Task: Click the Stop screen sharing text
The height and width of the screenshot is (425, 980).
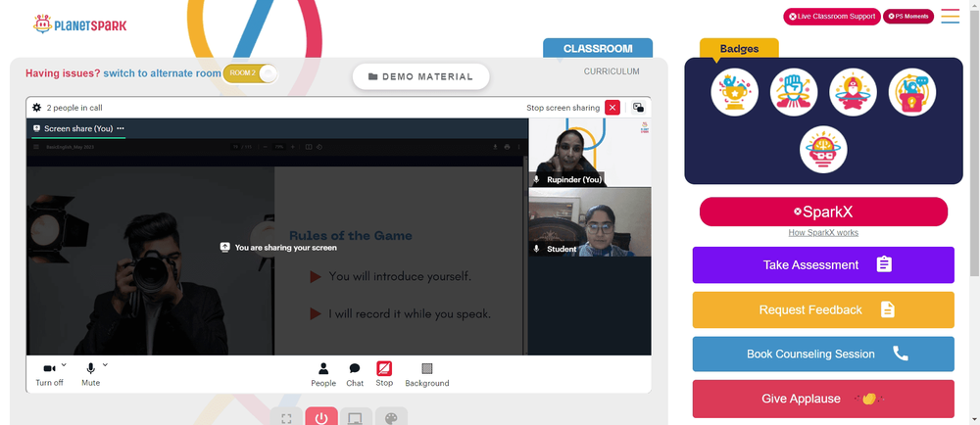Action: coord(563,108)
